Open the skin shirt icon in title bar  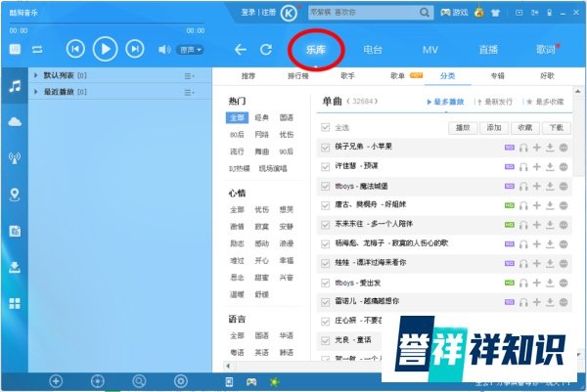[x=496, y=13]
